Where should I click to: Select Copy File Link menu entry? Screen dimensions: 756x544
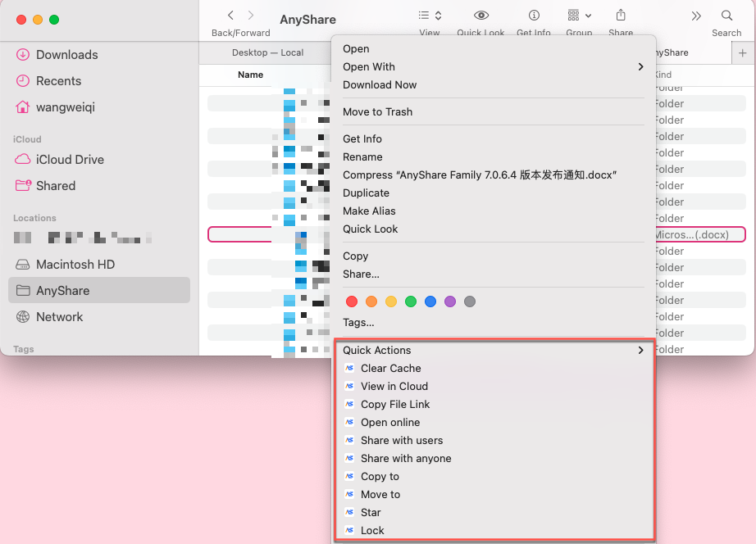pos(395,405)
